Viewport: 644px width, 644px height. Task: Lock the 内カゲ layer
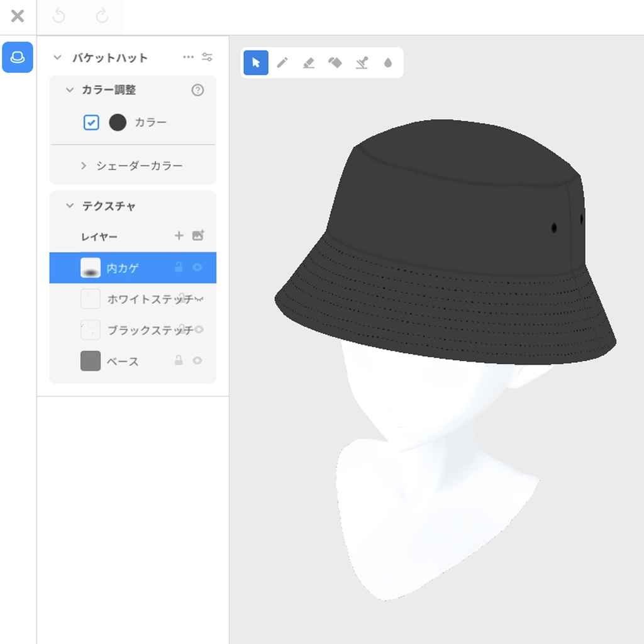(x=179, y=267)
